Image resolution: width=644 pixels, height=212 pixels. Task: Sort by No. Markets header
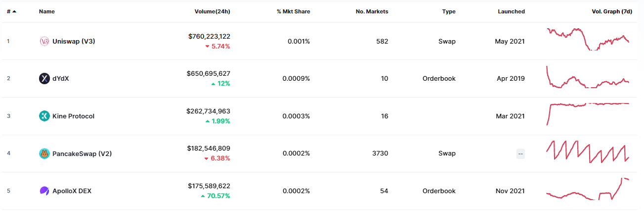[372, 11]
